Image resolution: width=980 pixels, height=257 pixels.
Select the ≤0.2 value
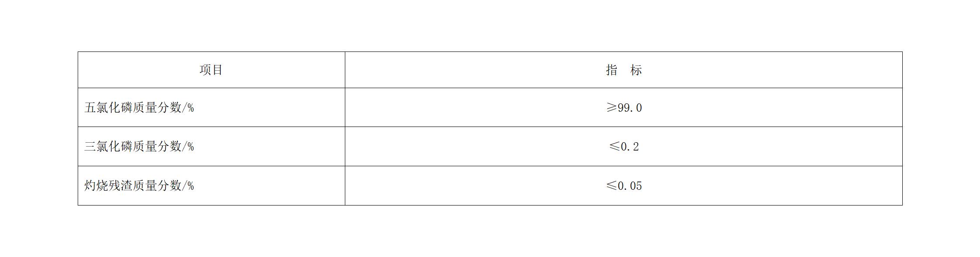pyautogui.click(x=624, y=147)
